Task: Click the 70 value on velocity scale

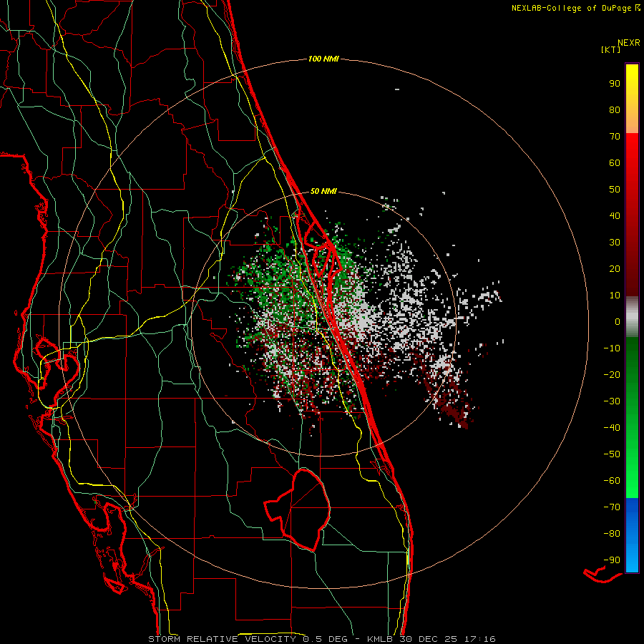Action: pos(615,137)
